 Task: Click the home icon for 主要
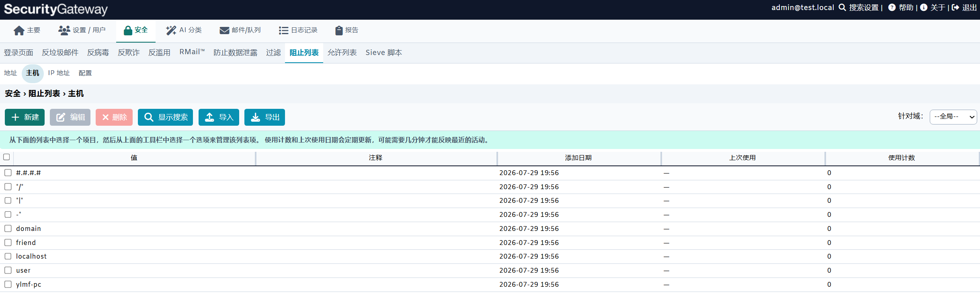[x=19, y=31]
